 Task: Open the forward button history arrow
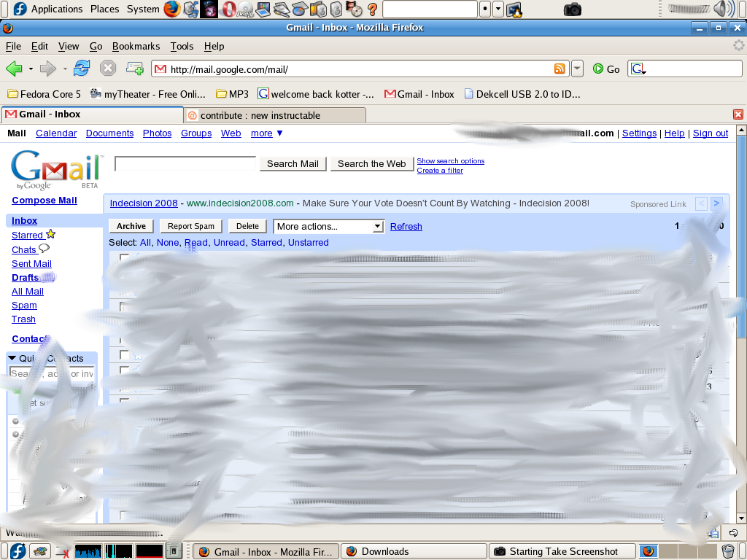click(x=65, y=69)
